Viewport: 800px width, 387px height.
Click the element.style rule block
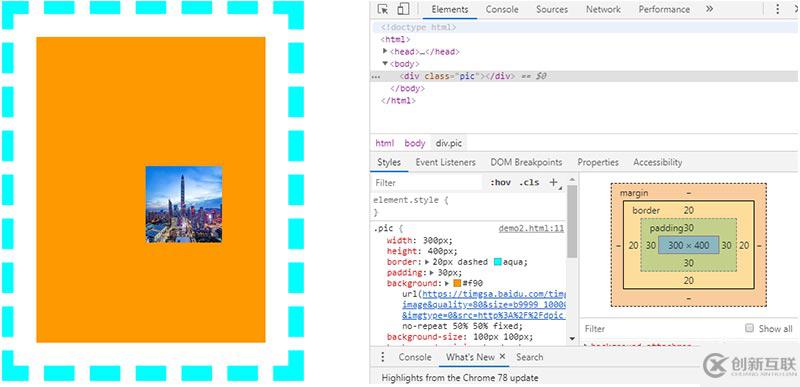[x=468, y=206]
